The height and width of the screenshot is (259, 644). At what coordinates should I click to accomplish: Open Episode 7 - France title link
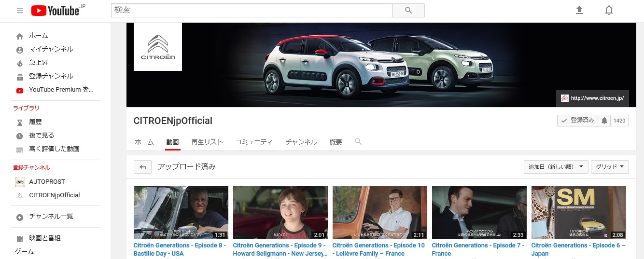(478, 249)
